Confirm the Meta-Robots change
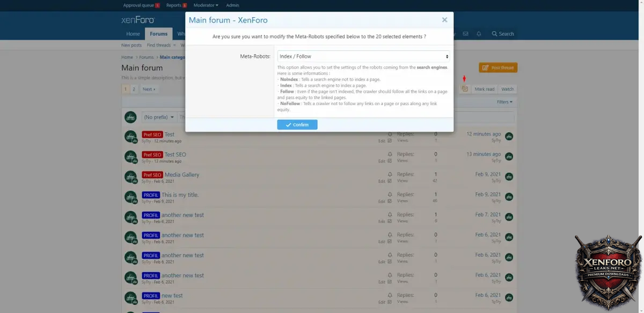Screen dimensions: 644x313 (297, 125)
